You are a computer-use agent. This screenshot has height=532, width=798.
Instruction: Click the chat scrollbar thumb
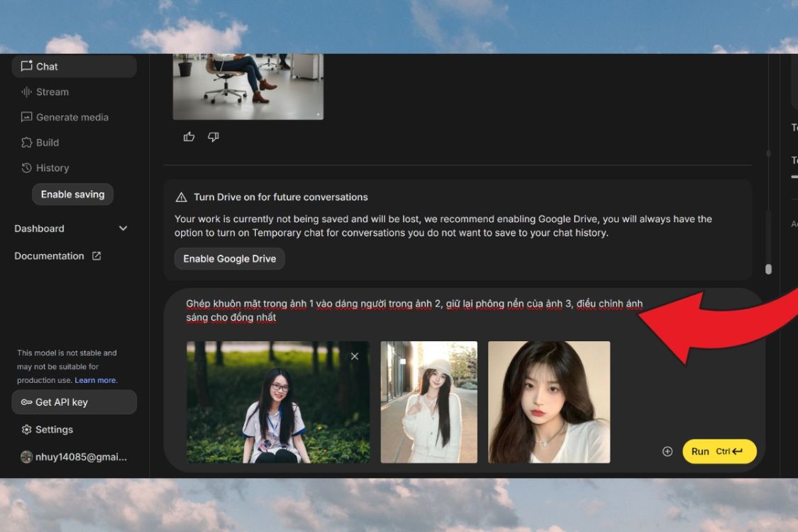click(768, 269)
